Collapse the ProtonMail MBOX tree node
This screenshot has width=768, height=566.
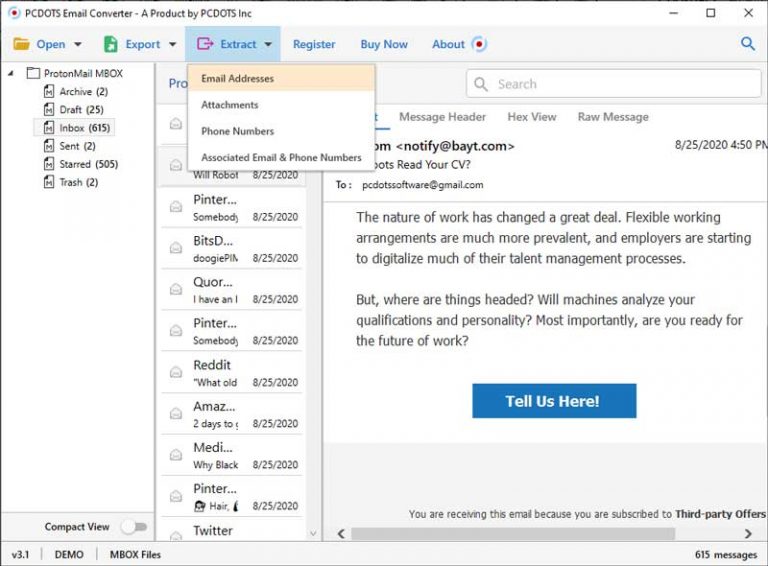(x=11, y=74)
